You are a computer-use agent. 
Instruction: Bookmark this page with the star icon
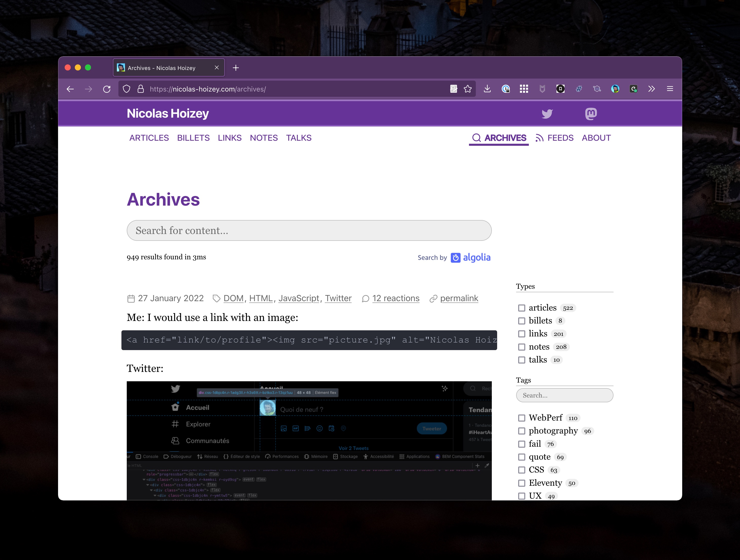click(467, 89)
